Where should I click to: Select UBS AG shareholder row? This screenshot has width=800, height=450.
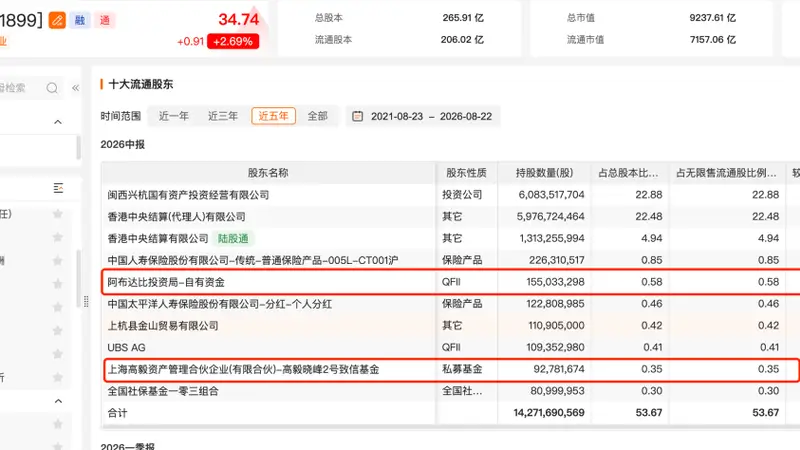coord(451,347)
